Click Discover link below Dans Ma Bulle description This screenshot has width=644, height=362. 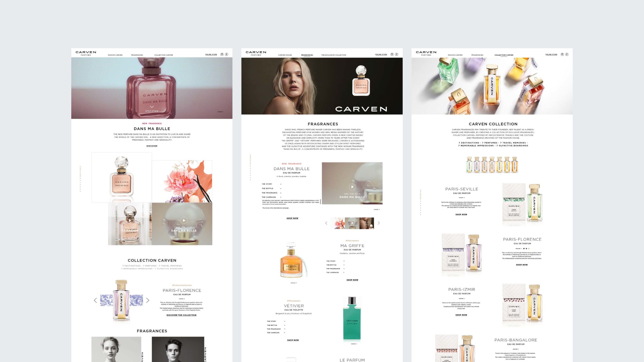(152, 146)
